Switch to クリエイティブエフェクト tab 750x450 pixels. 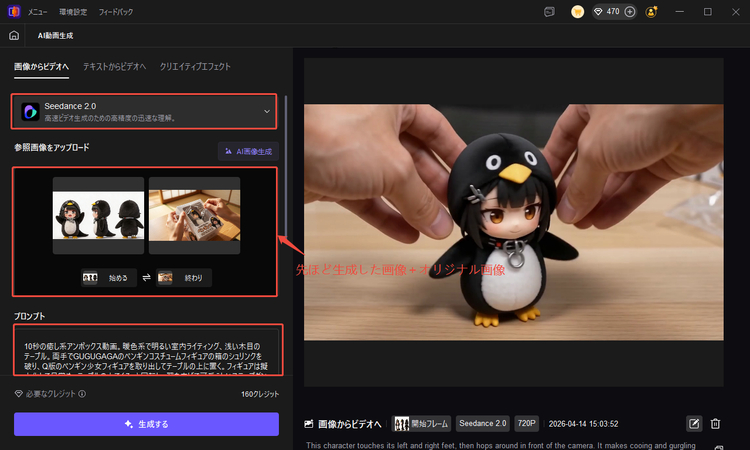pyautogui.click(x=195, y=66)
